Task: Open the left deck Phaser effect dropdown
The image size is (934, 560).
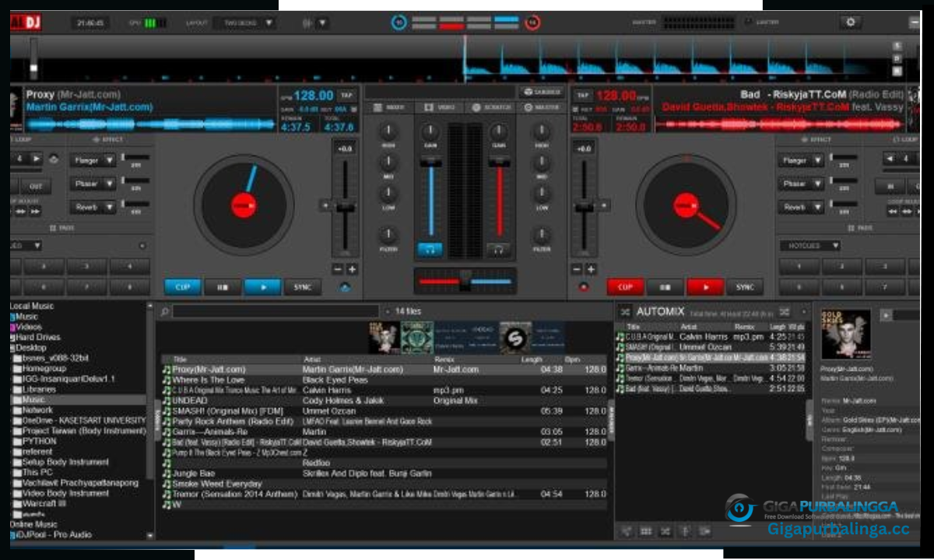Action: pyautogui.click(x=93, y=184)
